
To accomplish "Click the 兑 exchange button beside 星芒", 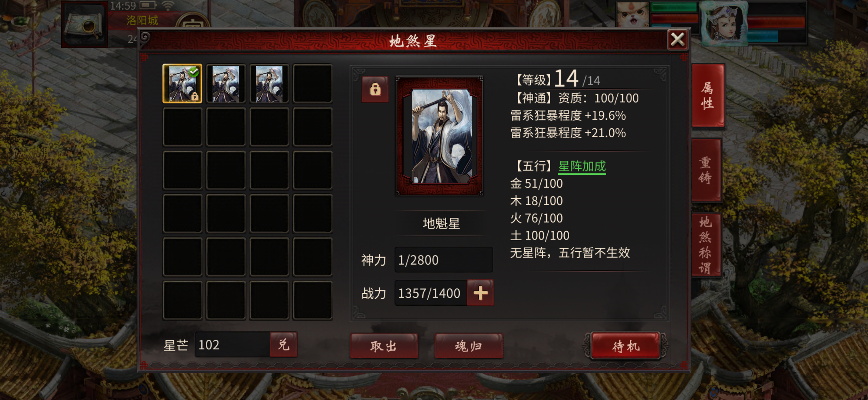I will [284, 344].
